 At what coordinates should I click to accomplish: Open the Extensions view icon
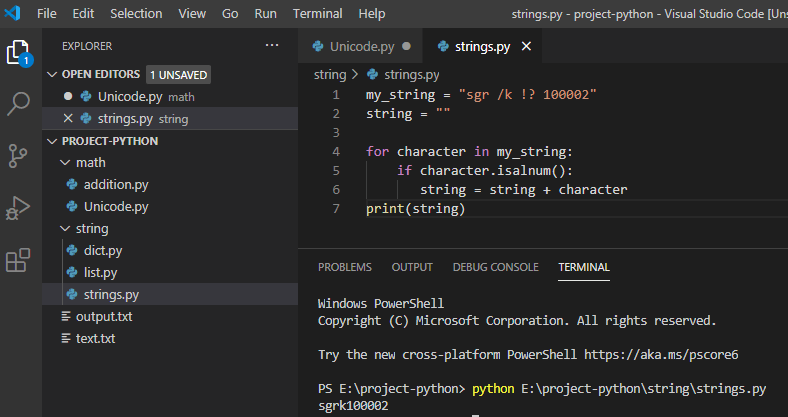tap(18, 260)
